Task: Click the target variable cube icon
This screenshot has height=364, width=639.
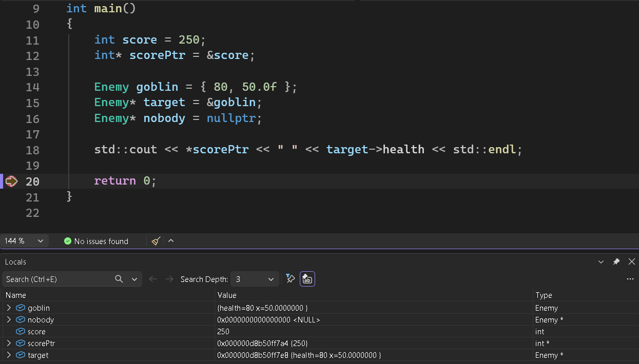Action: click(x=21, y=355)
